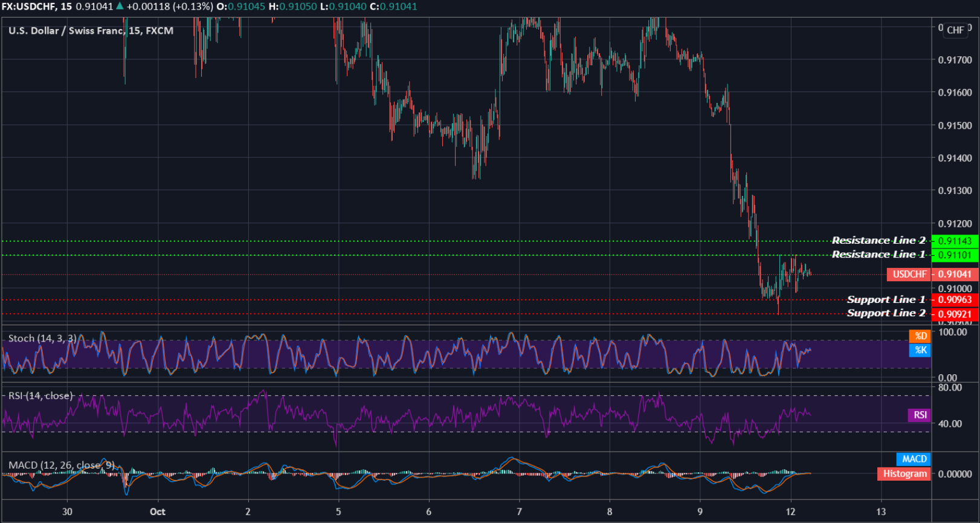Click the 5 date on the time axis

[x=338, y=512]
